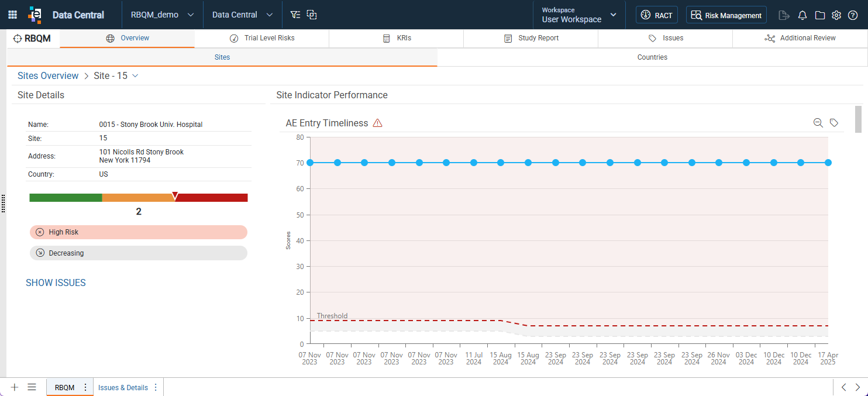Click the Sites Overview breadcrumb link
This screenshot has height=396, width=868.
click(48, 76)
